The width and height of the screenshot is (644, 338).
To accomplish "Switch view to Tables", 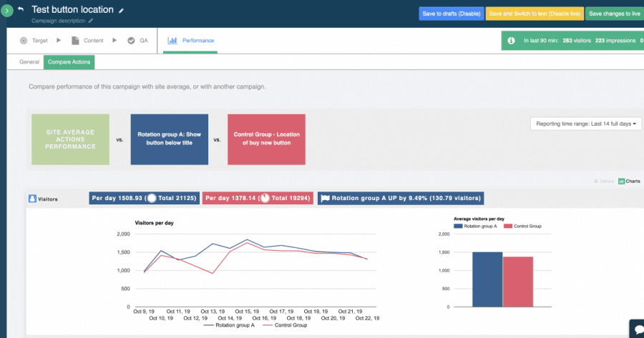I will click(604, 181).
